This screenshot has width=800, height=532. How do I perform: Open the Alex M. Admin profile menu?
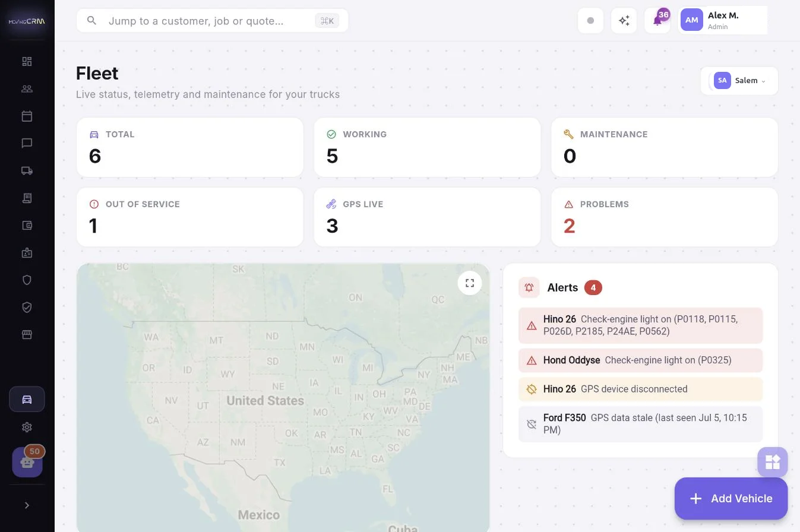tap(723, 21)
